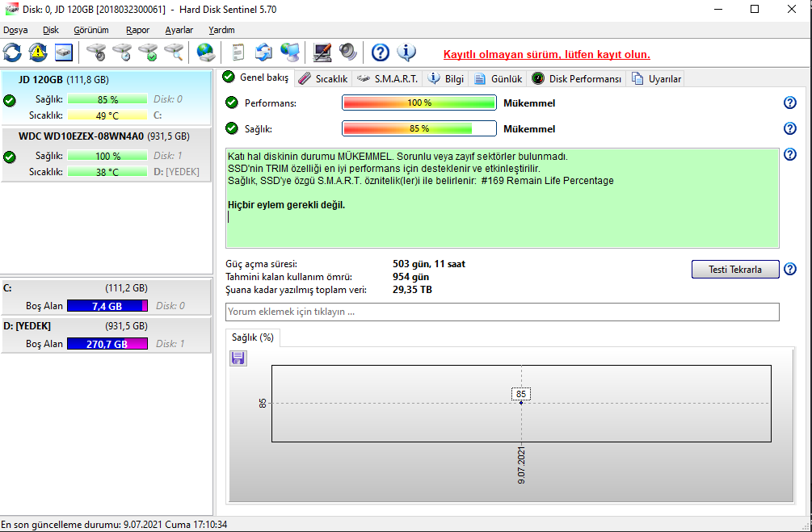
Task: Click the globe with monitor toolbar icon
Action: point(290,52)
